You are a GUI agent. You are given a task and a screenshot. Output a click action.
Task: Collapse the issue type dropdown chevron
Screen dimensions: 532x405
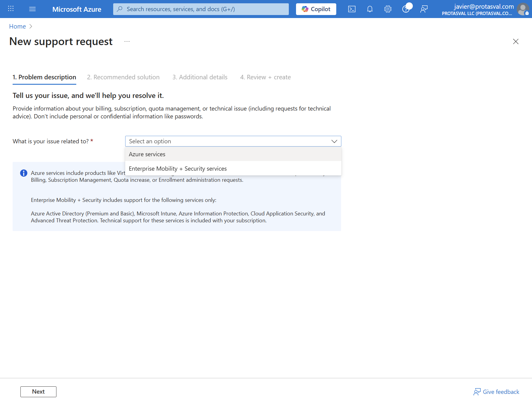[x=334, y=141]
